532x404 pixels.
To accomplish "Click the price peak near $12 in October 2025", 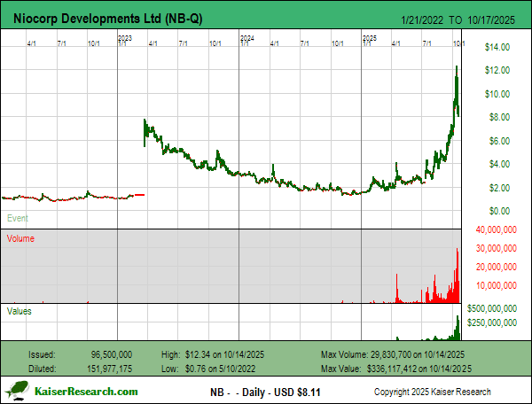I will click(457, 68).
